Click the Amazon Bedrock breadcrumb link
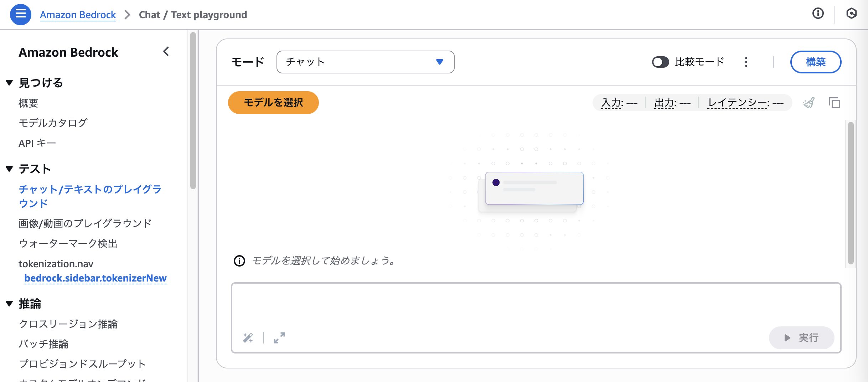This screenshot has width=868, height=382. 78,15
